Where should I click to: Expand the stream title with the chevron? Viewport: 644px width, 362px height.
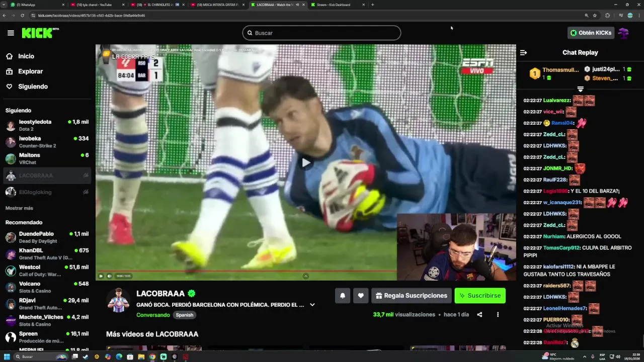coord(312,305)
